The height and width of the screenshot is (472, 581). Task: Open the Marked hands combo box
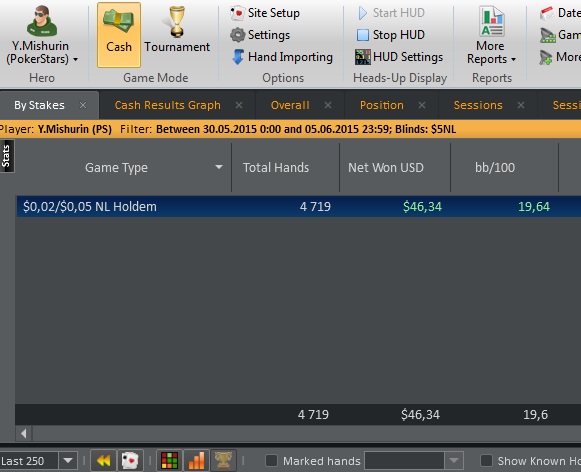[414, 461]
